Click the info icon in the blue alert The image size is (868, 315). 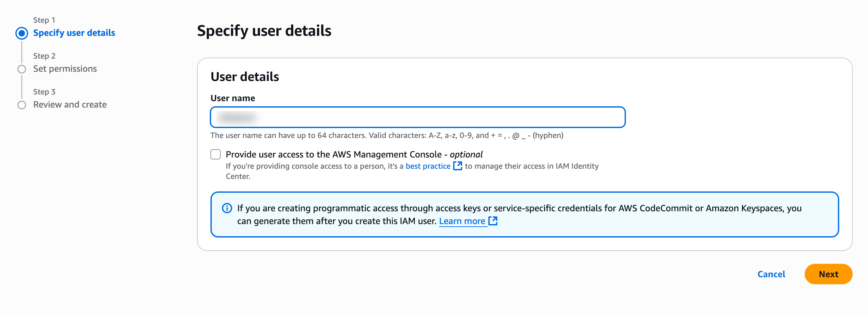coord(227,208)
